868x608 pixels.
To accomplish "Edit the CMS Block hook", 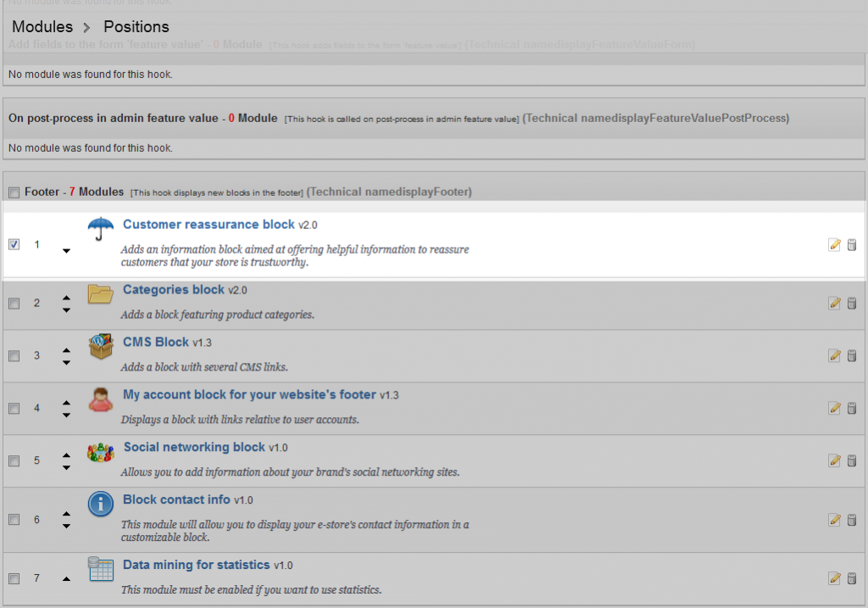I will click(x=834, y=355).
